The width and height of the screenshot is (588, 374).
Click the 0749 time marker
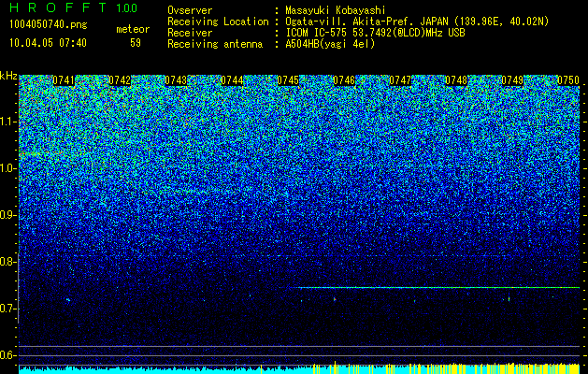(512, 80)
